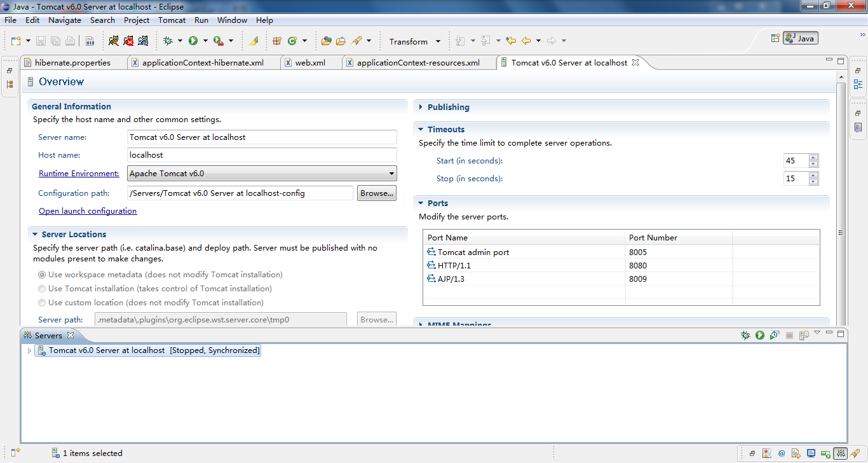Select Use custom location radio option
Screen dimensions: 868x463
pyautogui.click(x=43, y=303)
